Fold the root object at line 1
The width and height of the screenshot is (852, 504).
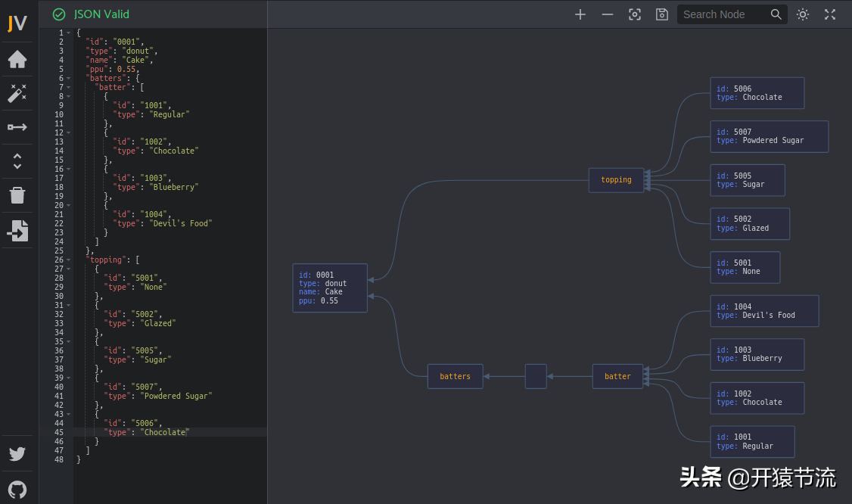click(x=68, y=33)
